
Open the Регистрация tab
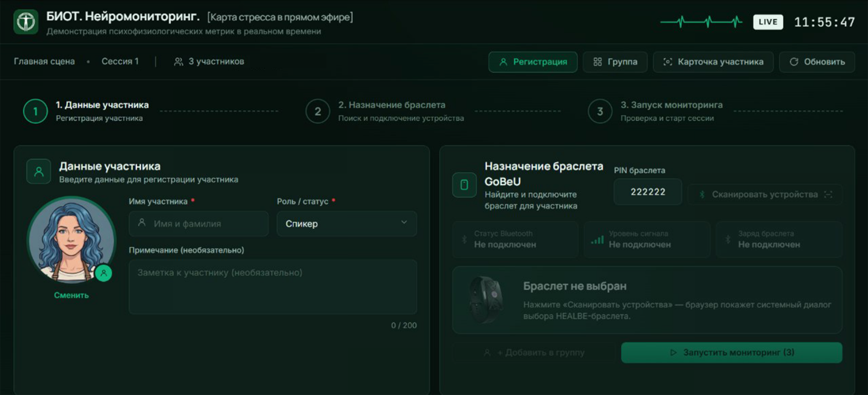(x=533, y=62)
